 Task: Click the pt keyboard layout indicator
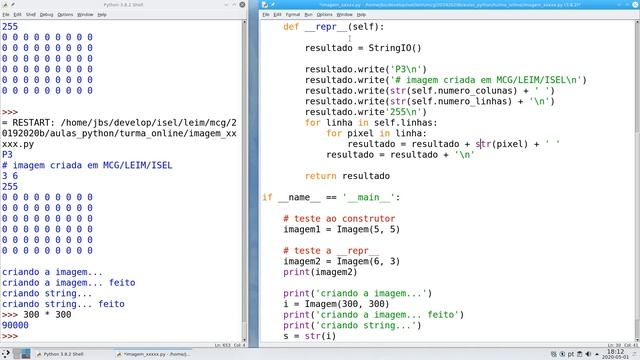[570, 354]
